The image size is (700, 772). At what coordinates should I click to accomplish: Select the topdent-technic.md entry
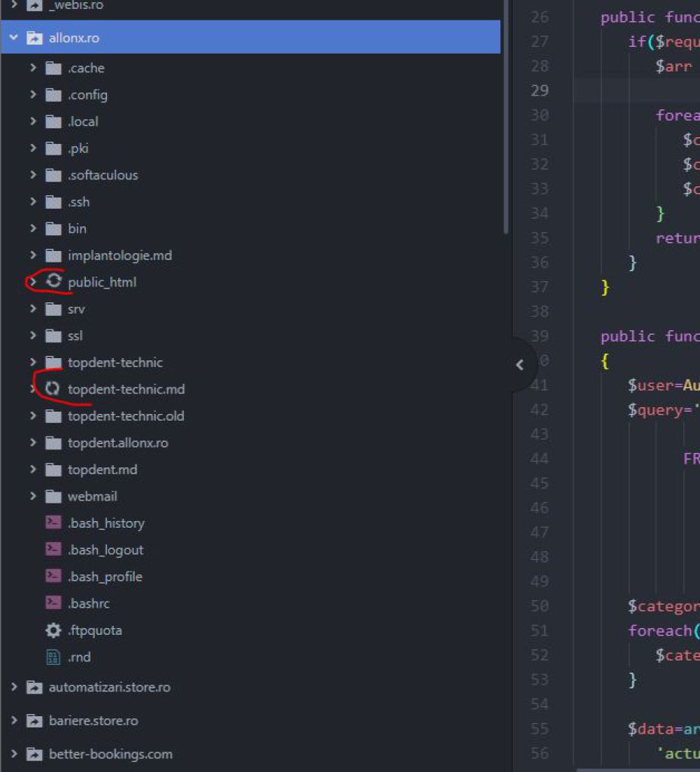(126, 389)
